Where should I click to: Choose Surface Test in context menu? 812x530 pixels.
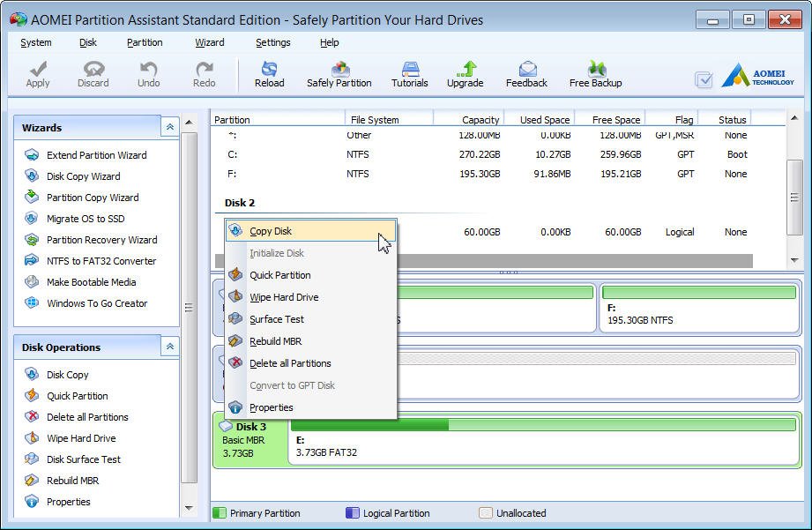310,319
